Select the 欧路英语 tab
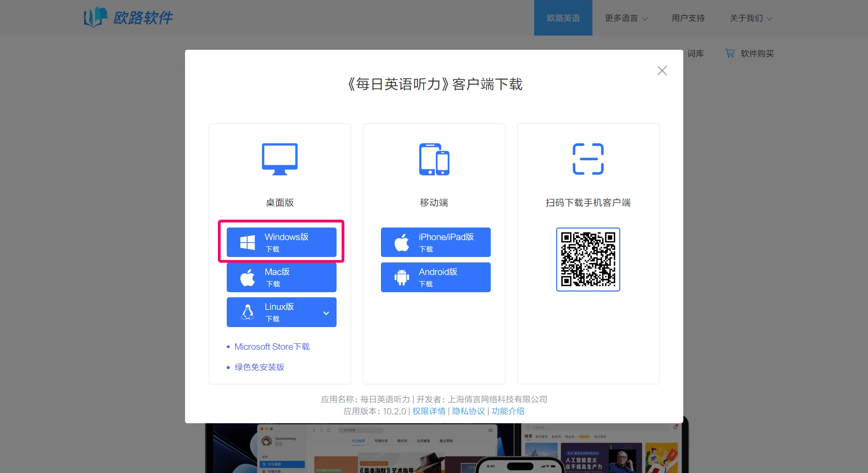The height and width of the screenshot is (473, 868). click(x=563, y=18)
